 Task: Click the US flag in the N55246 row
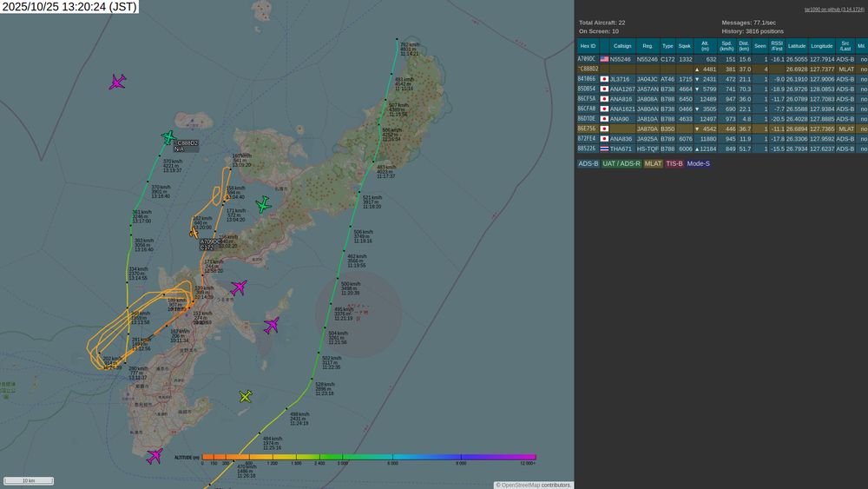pos(604,59)
